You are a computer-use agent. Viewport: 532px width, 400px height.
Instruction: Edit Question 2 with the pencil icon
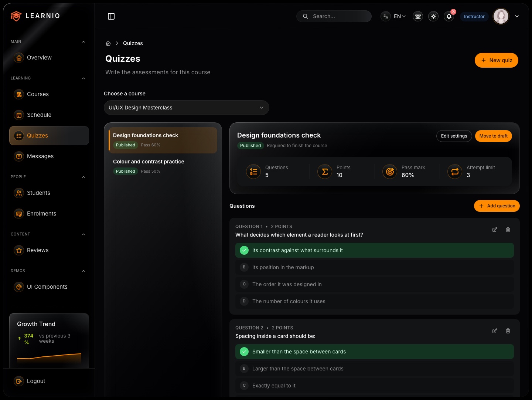(495, 331)
